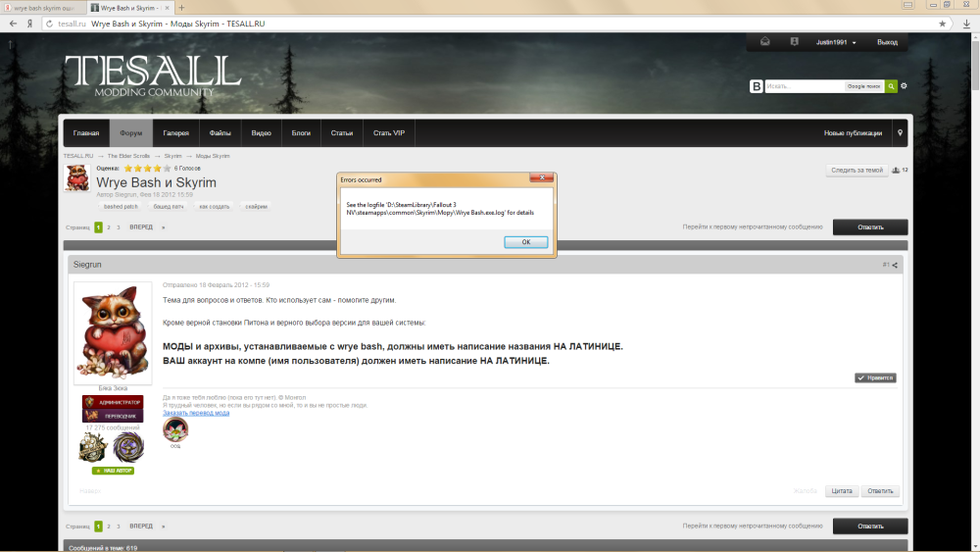Bookmark the page with the address bar star
Screen dimensions: 980x552
(x=942, y=24)
